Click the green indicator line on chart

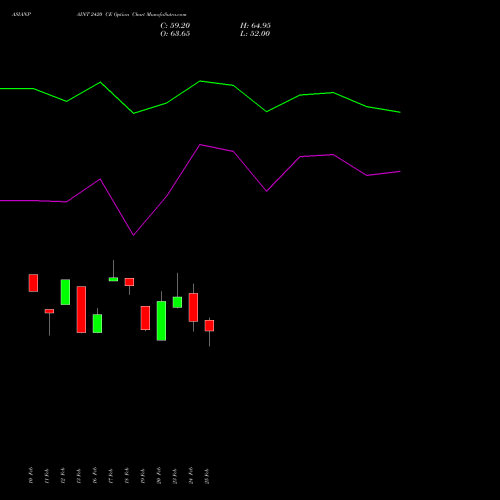tap(200, 81)
